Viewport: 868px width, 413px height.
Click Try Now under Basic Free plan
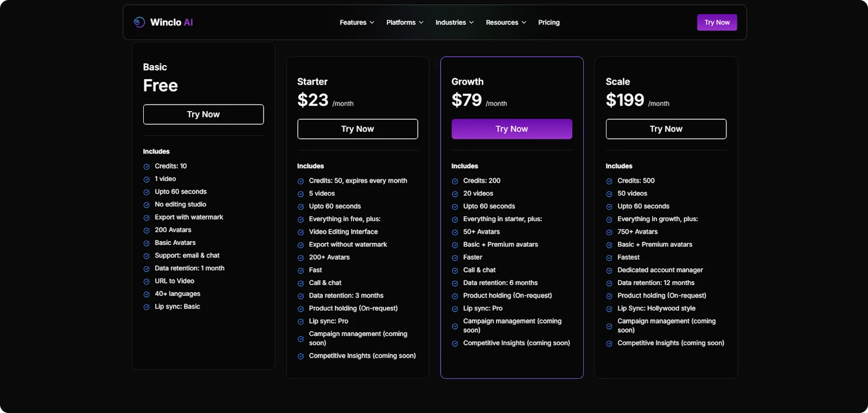(x=203, y=114)
